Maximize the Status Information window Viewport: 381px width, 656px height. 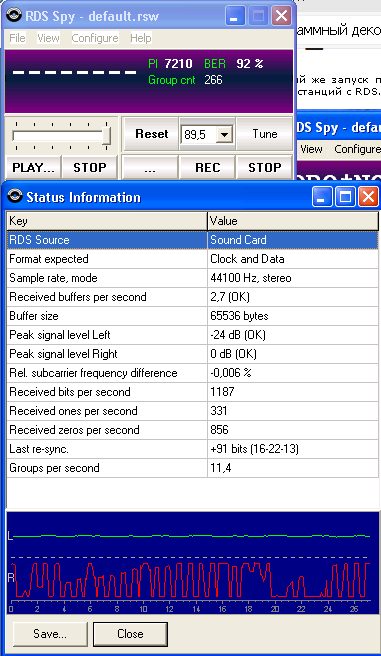pos(345,196)
